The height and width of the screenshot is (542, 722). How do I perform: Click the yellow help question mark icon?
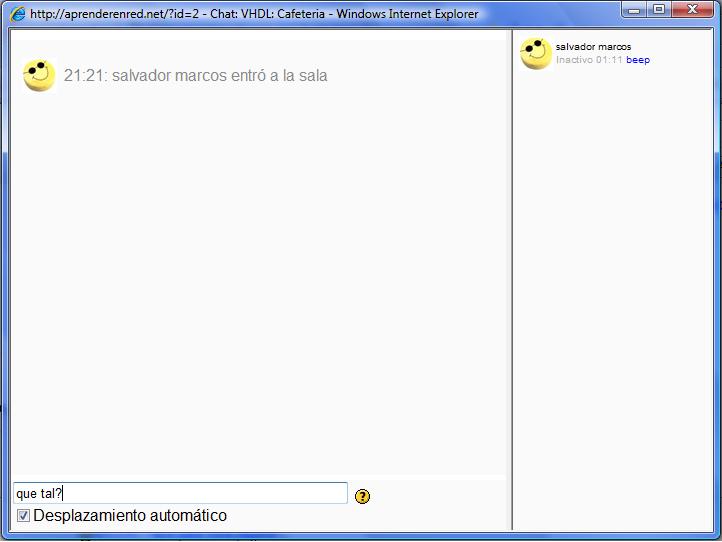point(362,496)
